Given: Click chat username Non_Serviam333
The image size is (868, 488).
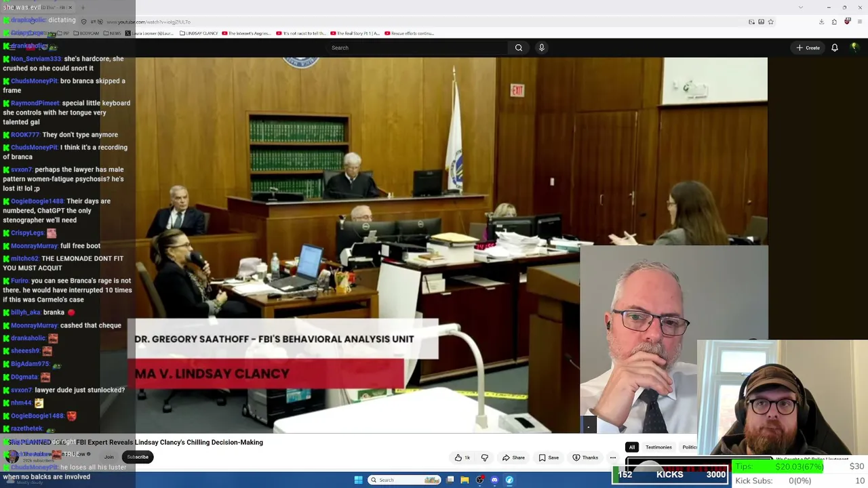Looking at the screenshot, I should tap(36, 59).
